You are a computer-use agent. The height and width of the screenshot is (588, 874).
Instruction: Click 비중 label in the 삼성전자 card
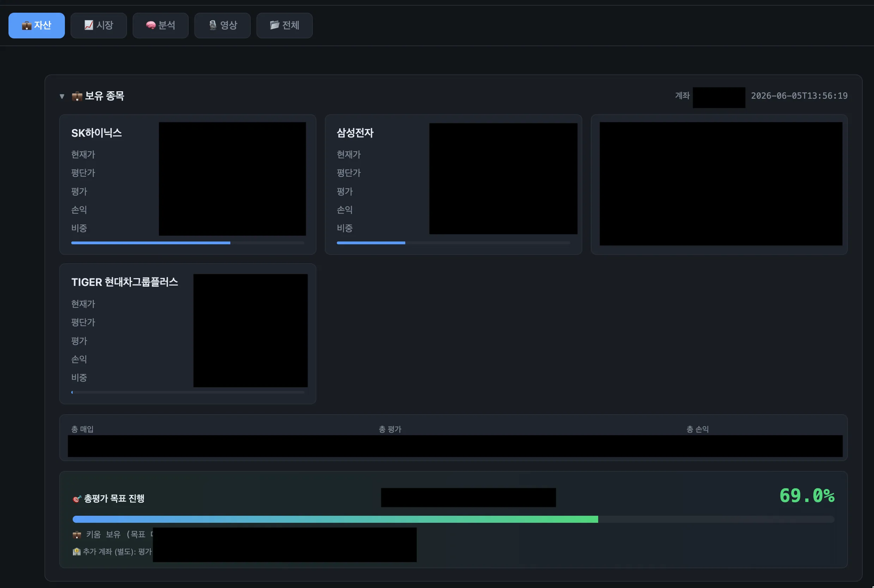tap(345, 228)
